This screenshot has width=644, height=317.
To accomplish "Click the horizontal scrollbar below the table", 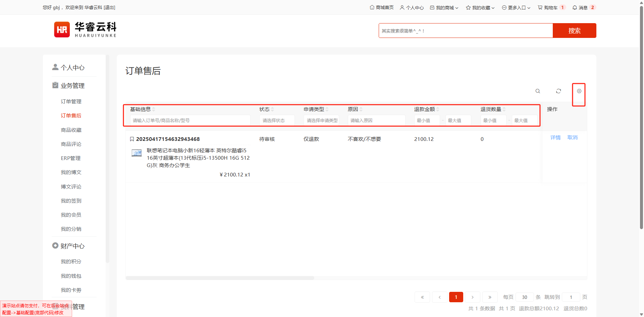I will (220, 278).
